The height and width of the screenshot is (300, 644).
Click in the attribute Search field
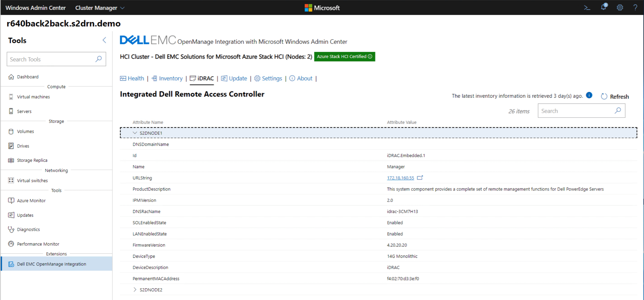(581, 111)
